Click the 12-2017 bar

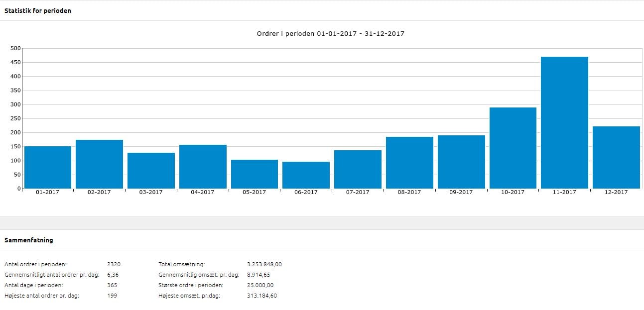point(616,157)
